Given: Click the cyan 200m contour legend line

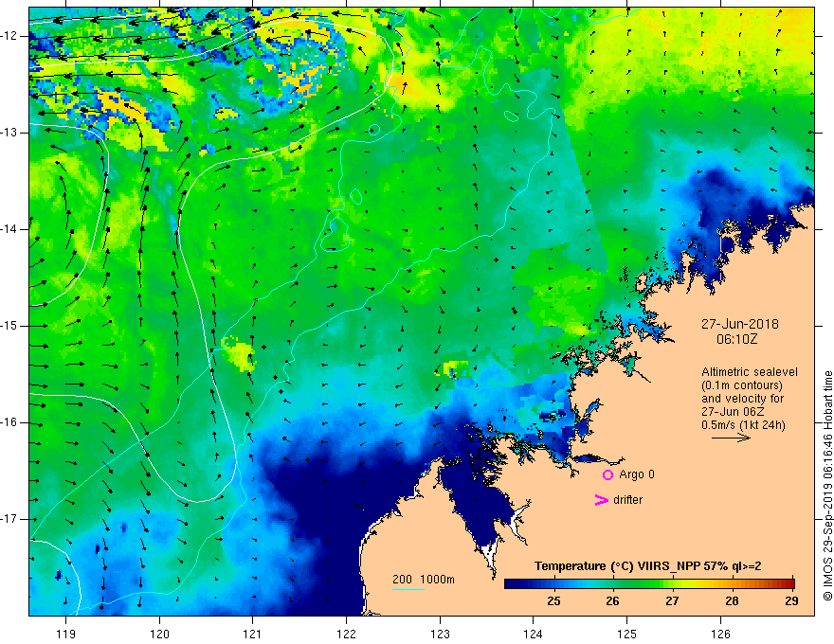Looking at the screenshot, I should (408, 589).
